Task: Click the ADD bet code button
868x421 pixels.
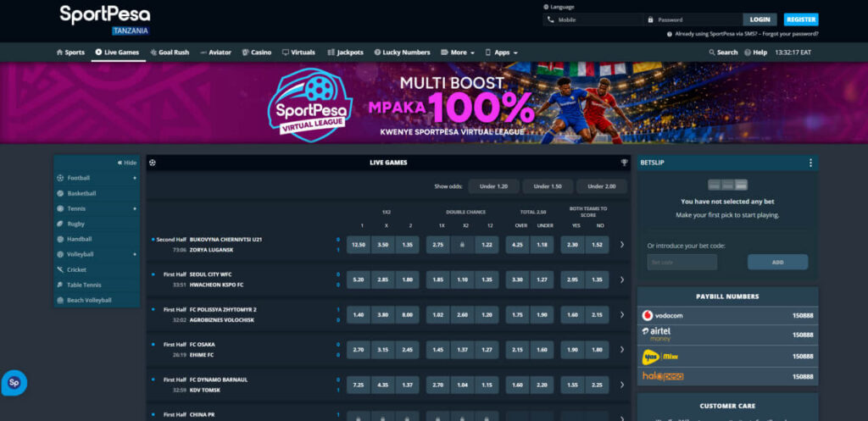Action: 778,263
